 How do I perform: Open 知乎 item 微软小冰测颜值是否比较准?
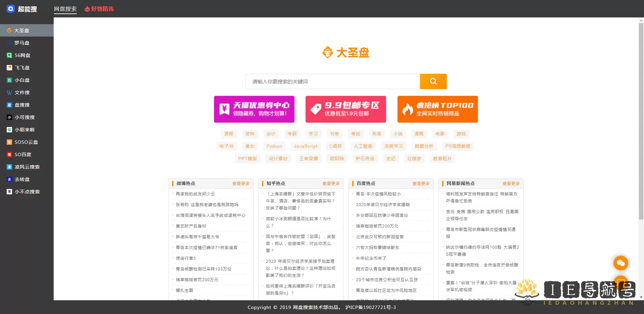[299, 222]
